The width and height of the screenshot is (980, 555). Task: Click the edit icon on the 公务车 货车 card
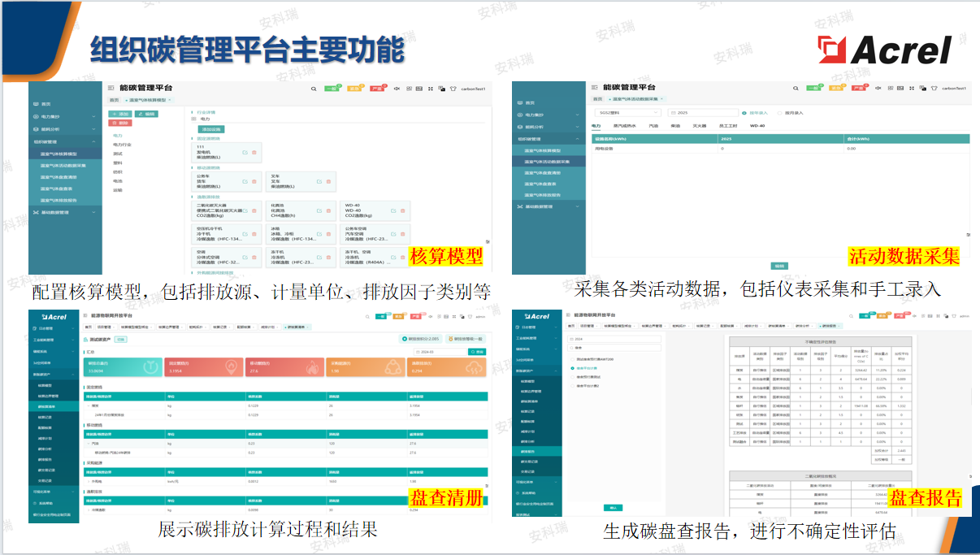tap(245, 181)
